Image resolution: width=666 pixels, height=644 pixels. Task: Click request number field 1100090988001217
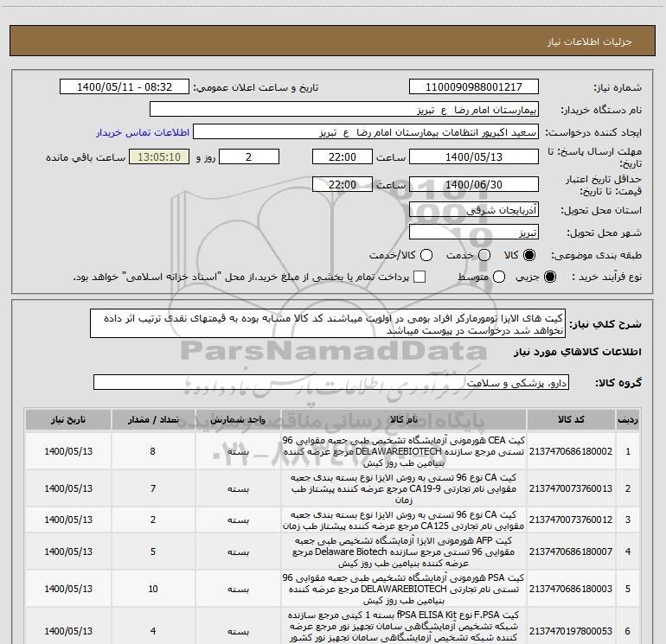click(474, 87)
